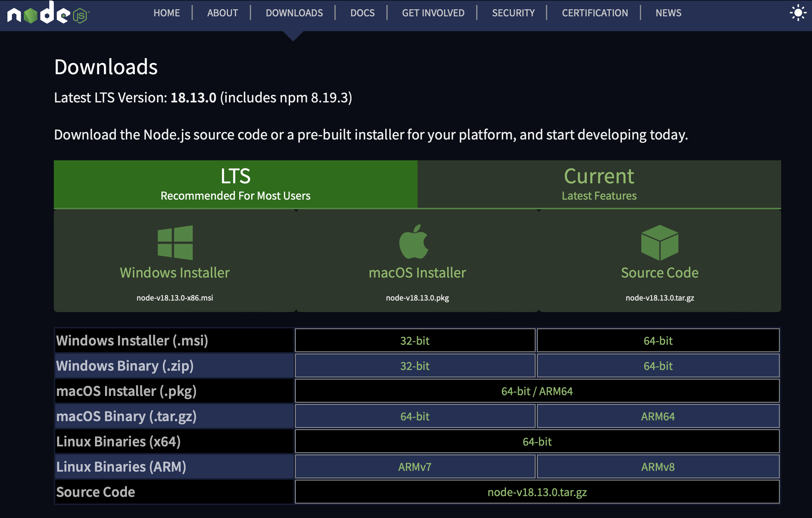Download ARMv7 Linux Binaries
Viewport: 812px width, 518px height.
click(415, 467)
